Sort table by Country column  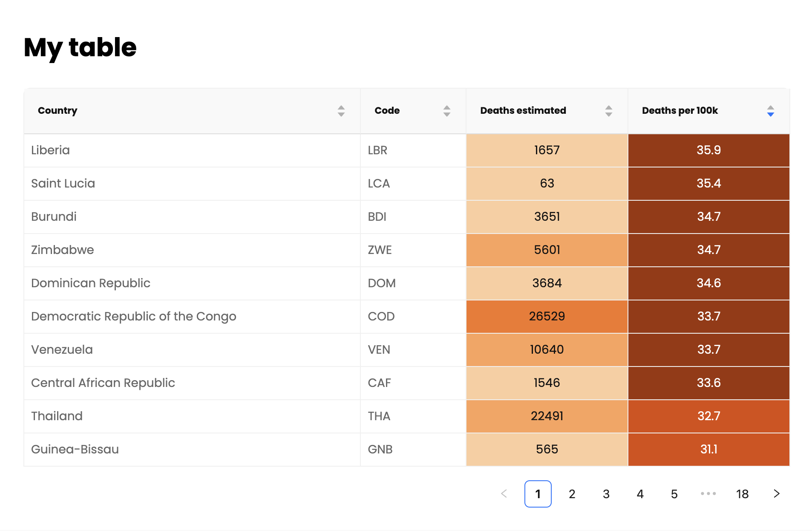click(x=341, y=111)
